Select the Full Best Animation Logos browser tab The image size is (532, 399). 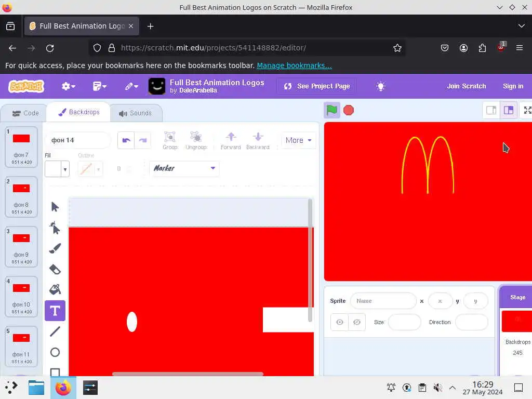[82, 26]
